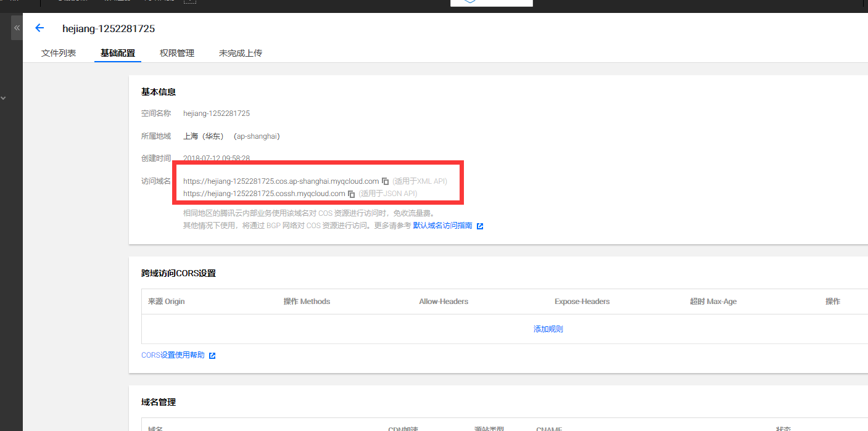Copy the JSON API access domain
The height and width of the screenshot is (431, 868).
click(352, 194)
